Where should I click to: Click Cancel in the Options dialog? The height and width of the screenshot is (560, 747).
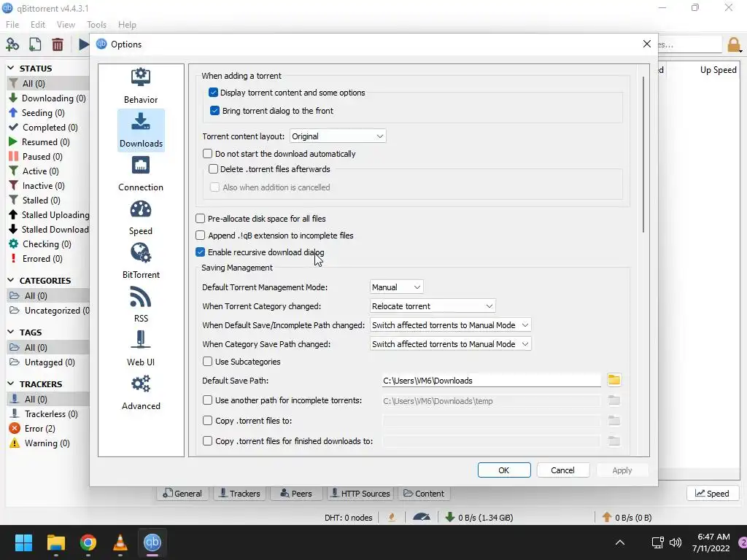562,470
